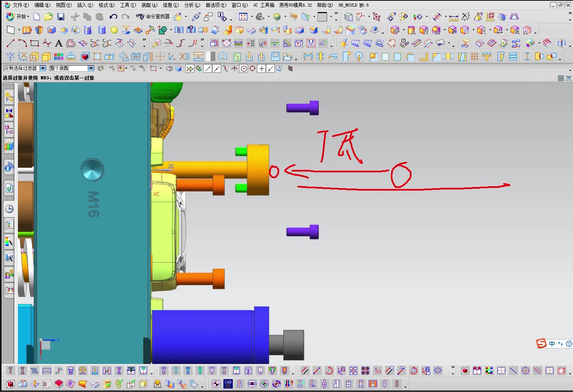Click the hash grid pattern icon
Image resolution: width=573 pixels, height=392 pixels.
(x=475, y=56)
